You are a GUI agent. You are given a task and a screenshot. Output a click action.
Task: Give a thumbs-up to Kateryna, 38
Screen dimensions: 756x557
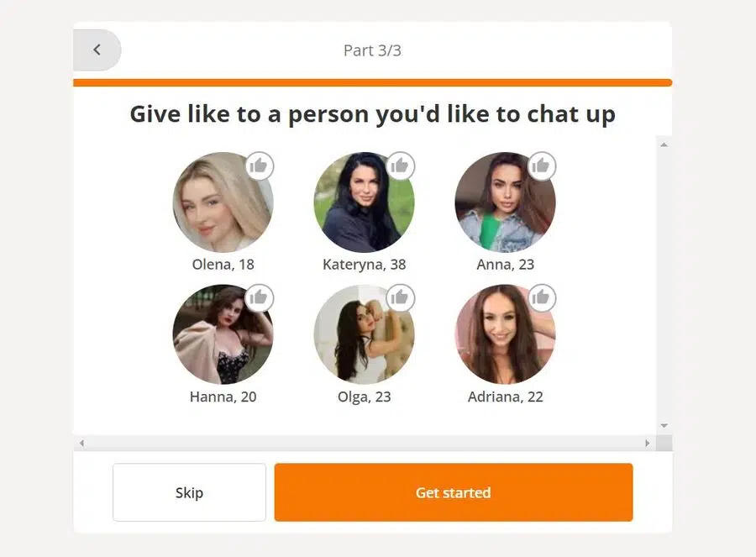tap(400, 166)
